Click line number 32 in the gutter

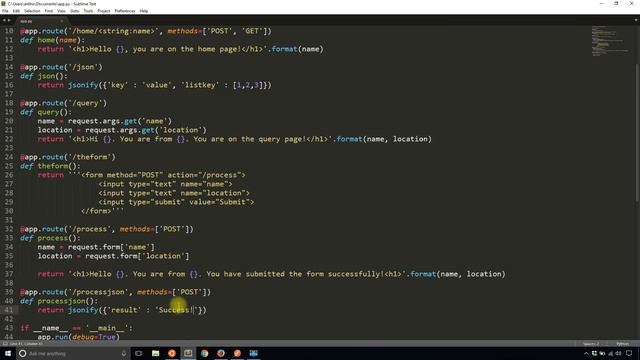coord(9,229)
